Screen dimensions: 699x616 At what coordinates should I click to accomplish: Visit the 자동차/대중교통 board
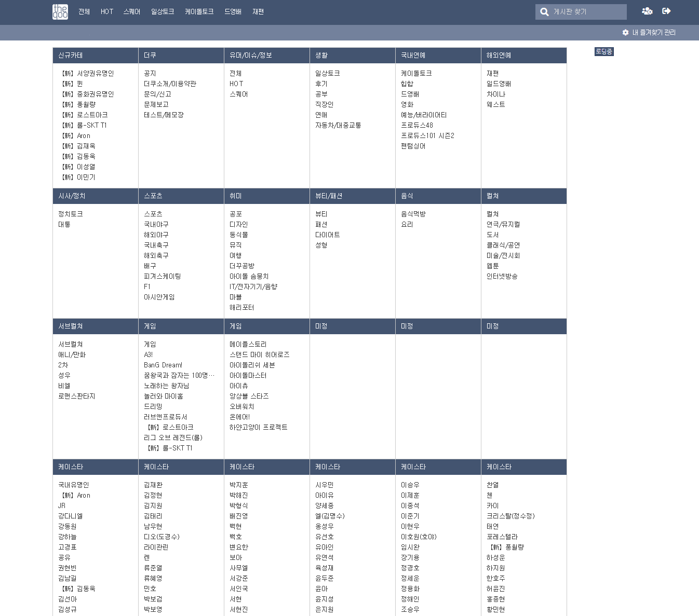(338, 126)
